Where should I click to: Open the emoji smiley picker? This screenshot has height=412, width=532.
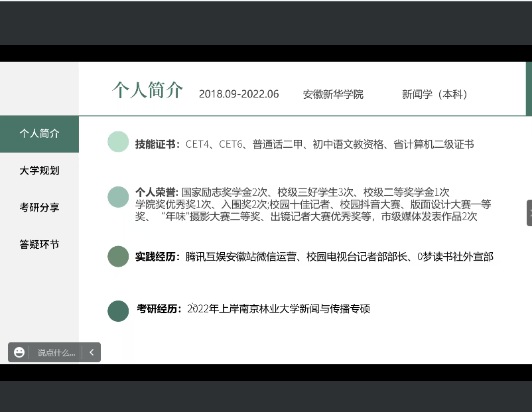pos(19,352)
